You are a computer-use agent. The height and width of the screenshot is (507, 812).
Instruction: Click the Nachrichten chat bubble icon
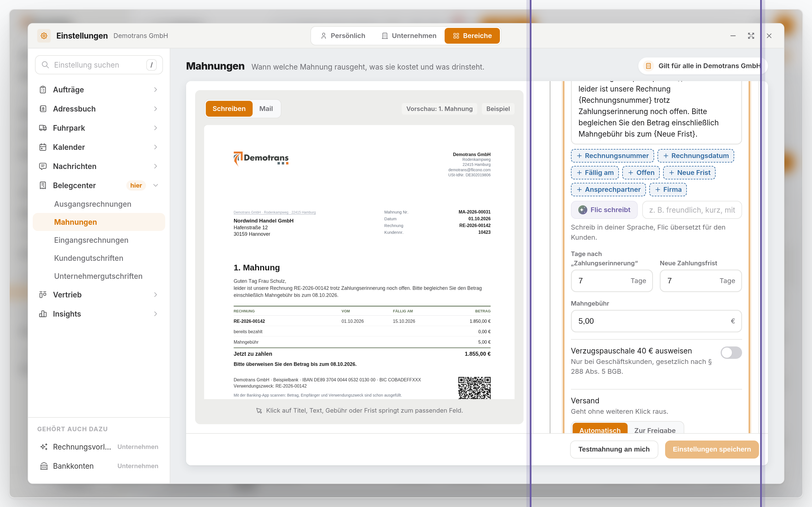(43, 166)
